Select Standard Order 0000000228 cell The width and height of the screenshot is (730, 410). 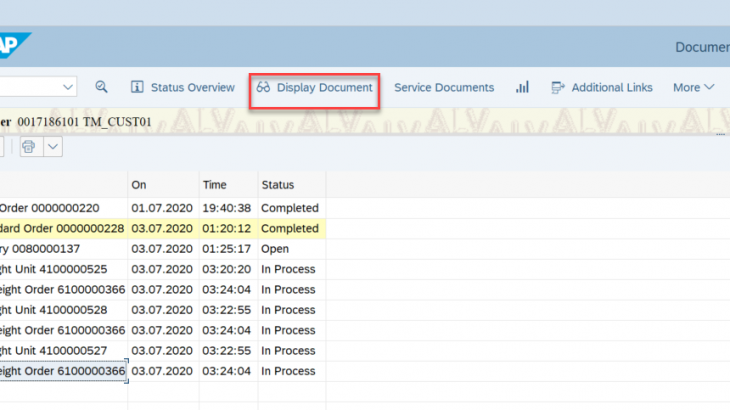63,229
